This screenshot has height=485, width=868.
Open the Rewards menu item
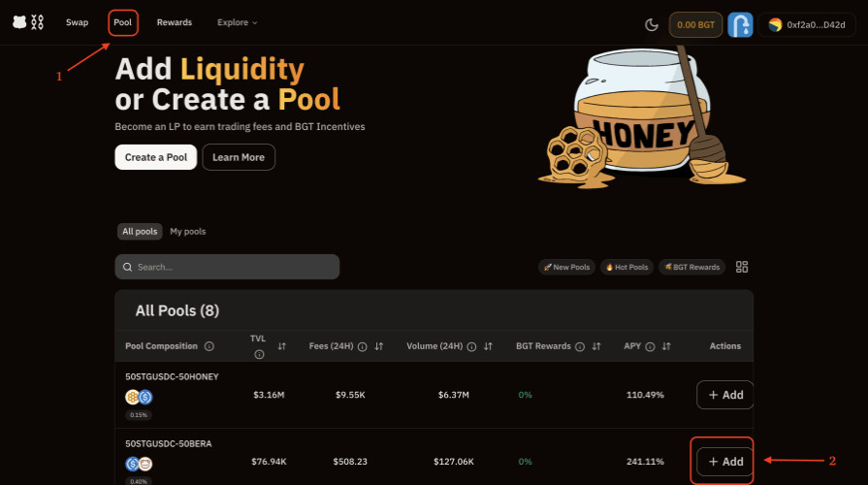pos(175,22)
